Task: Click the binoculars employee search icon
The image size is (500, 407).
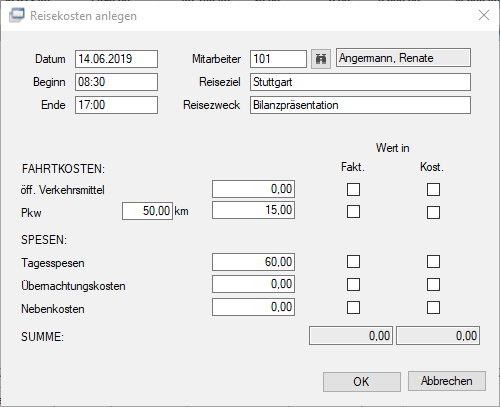Action: point(321,59)
